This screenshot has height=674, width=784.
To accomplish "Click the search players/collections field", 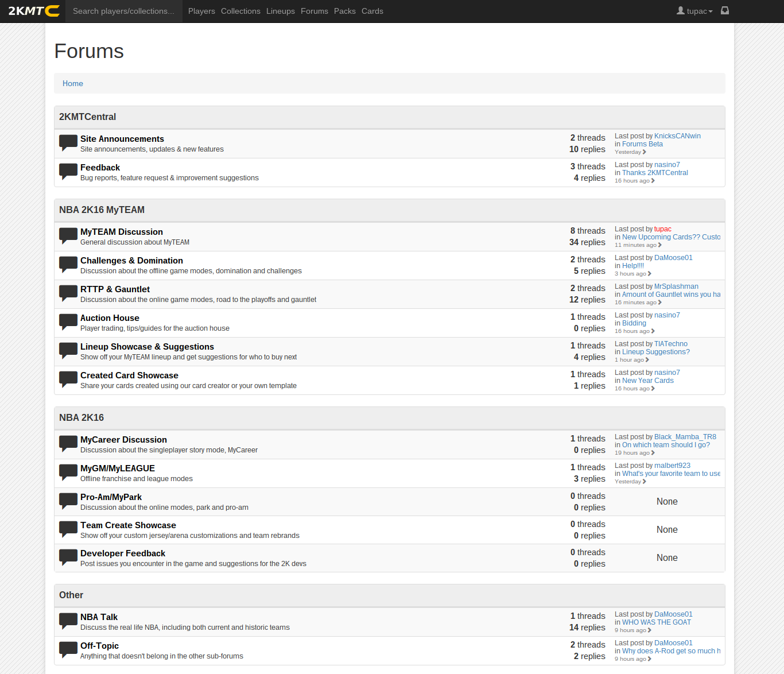I will tap(124, 11).
